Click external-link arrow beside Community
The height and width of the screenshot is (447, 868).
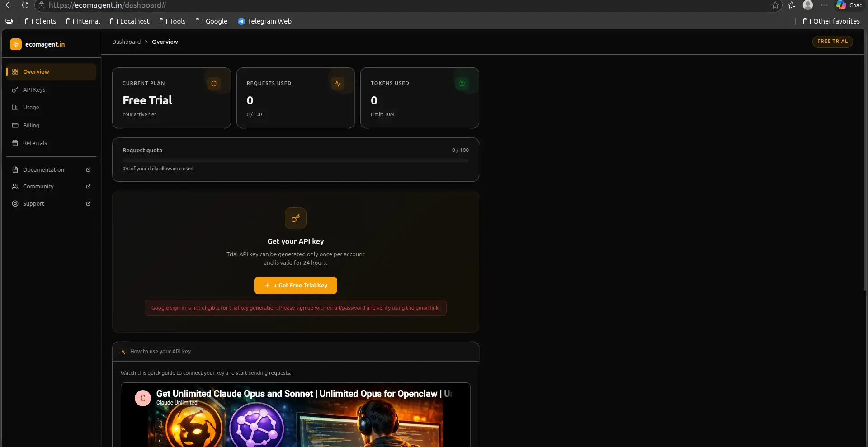(88, 186)
